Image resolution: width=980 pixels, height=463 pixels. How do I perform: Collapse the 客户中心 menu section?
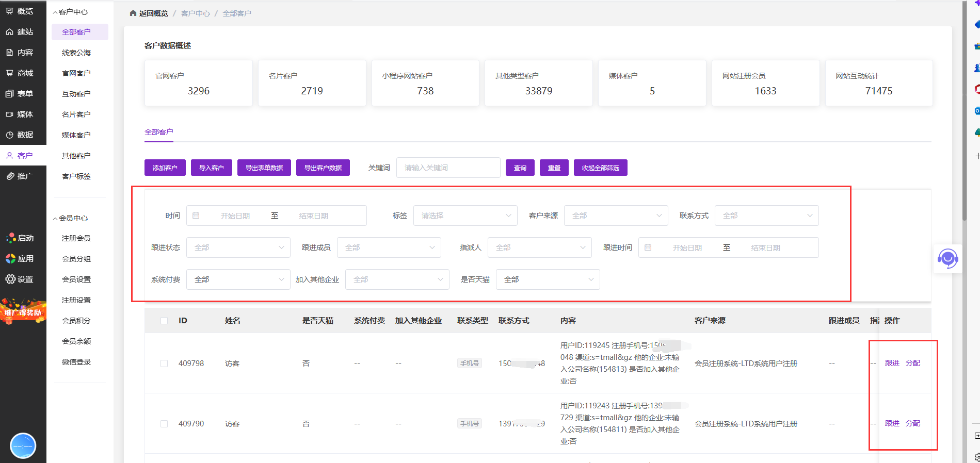coord(55,12)
